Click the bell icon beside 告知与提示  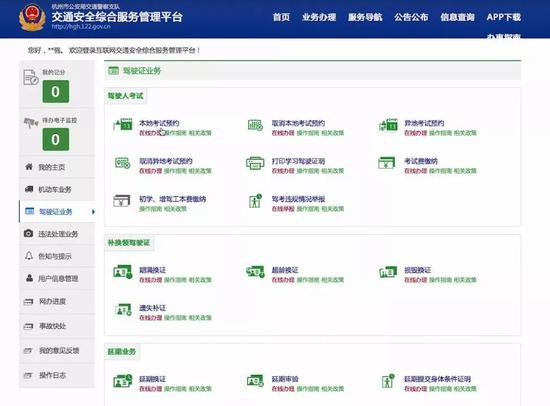click(x=29, y=256)
